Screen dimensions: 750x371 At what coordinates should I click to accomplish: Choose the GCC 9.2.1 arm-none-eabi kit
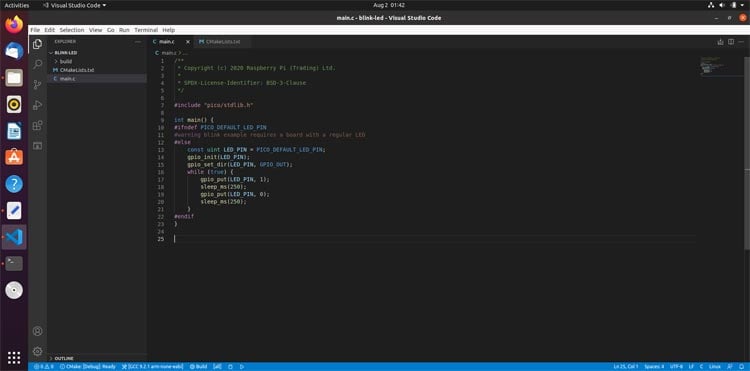click(153, 367)
